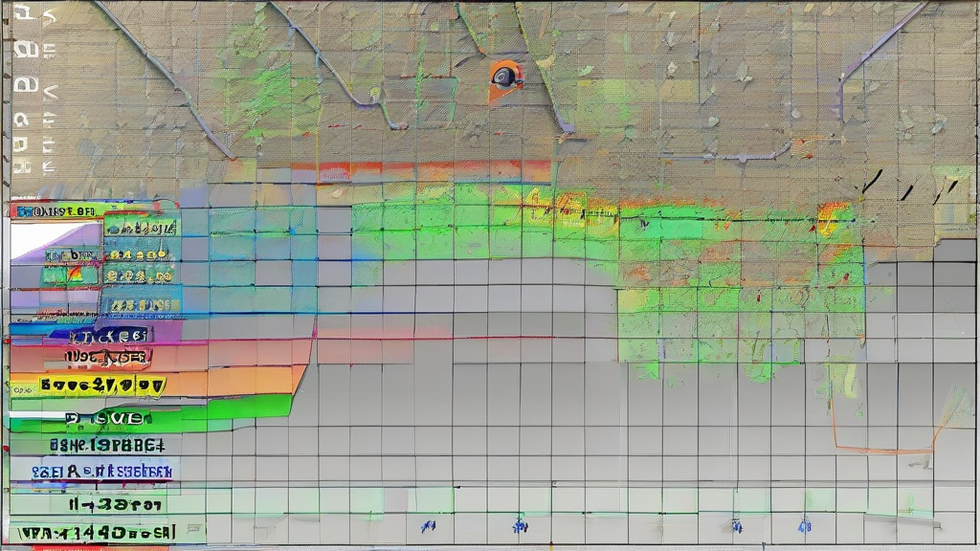Select the yellow highlighted label row
The width and height of the screenshot is (980, 551).
click(x=100, y=386)
